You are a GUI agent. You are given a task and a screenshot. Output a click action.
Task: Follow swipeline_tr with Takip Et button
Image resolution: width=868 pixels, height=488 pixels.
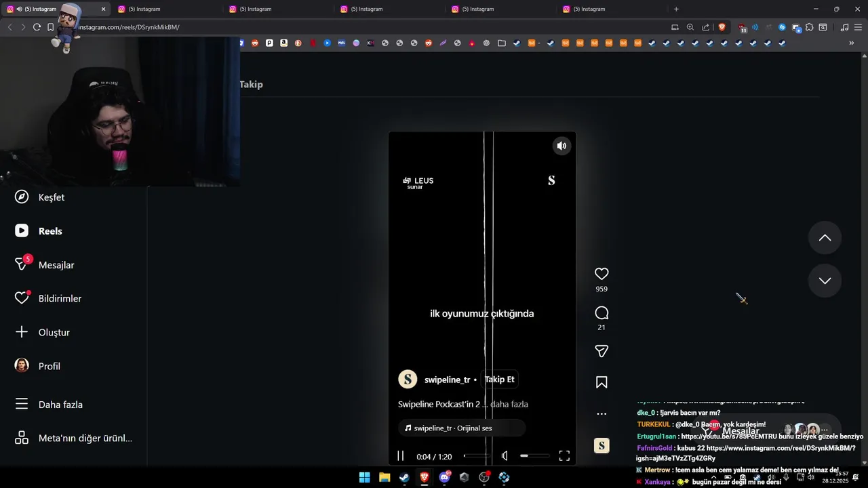pyautogui.click(x=500, y=380)
